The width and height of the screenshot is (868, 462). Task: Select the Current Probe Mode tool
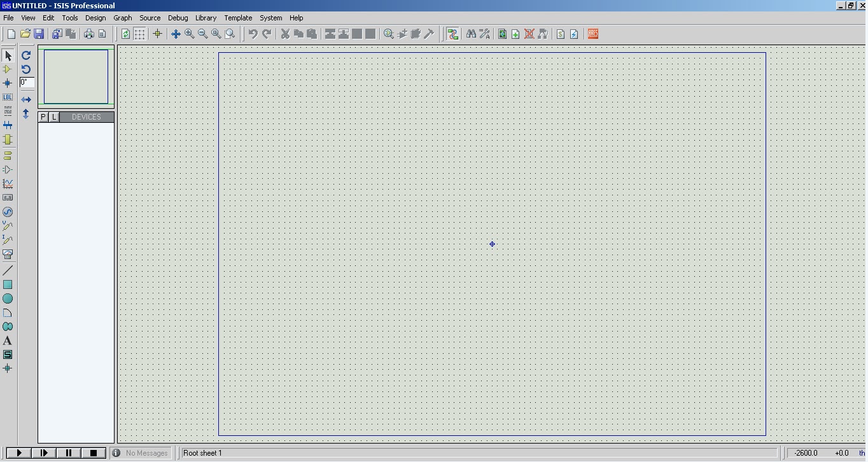8,239
